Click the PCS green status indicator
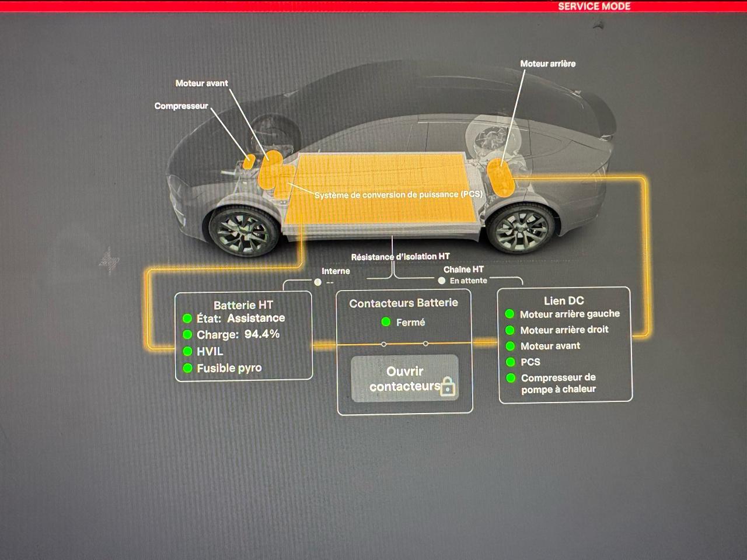The height and width of the screenshot is (560, 747). tap(510, 362)
